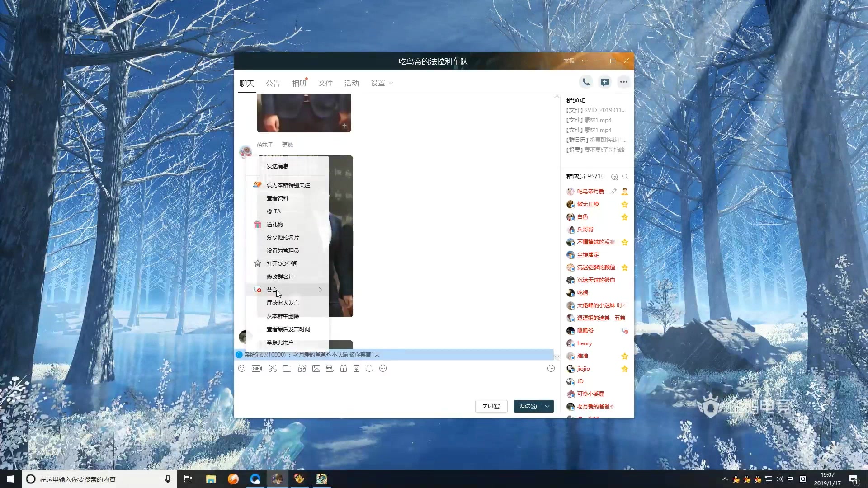
Task: Click the bell notification icon
Action: [369, 368]
